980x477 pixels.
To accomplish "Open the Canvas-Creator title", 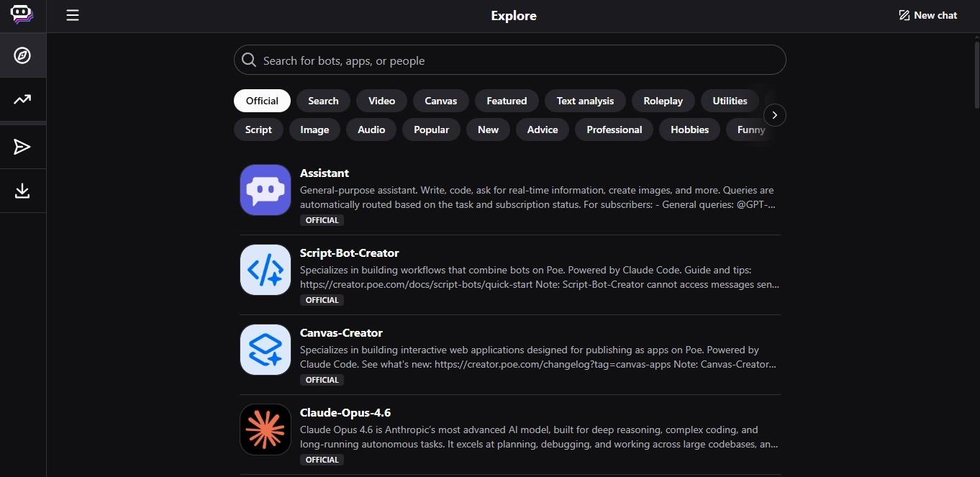I will 341,332.
